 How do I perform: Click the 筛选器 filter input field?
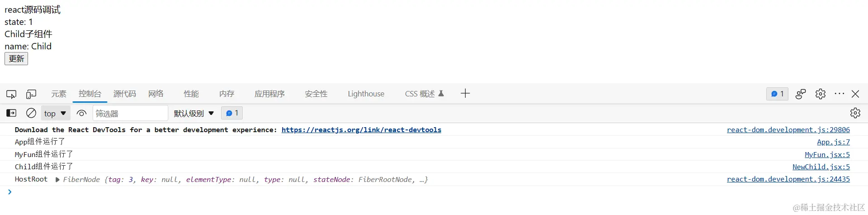(130, 113)
